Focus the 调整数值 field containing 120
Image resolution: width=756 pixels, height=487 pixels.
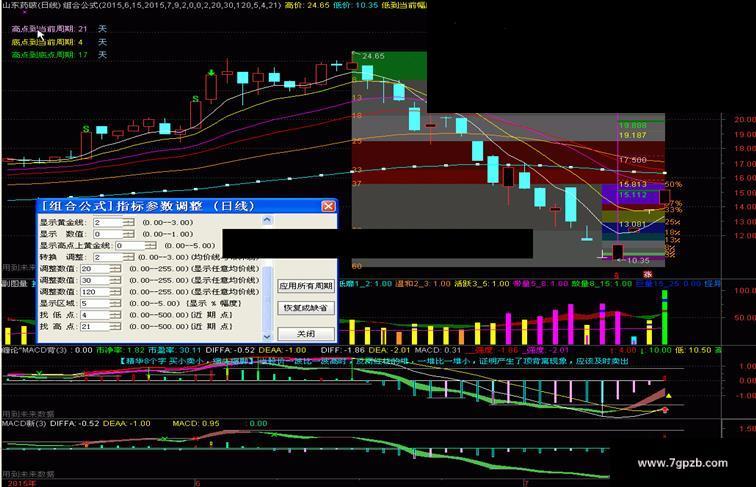[95, 292]
